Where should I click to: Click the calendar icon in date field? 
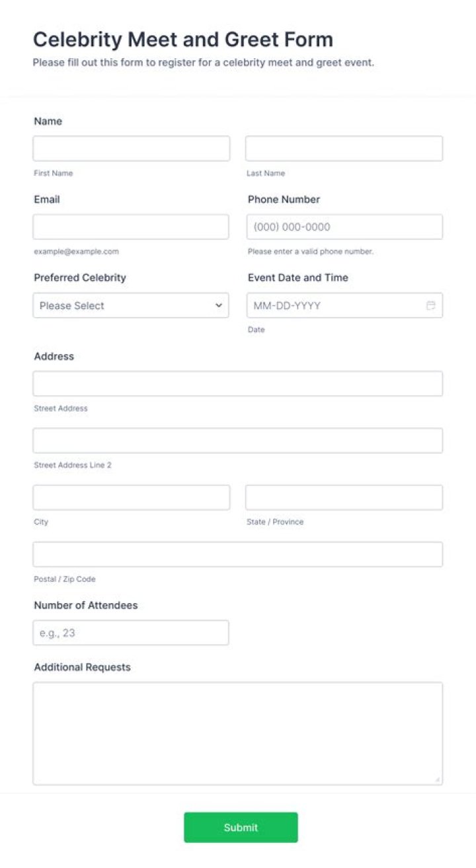[x=430, y=305]
